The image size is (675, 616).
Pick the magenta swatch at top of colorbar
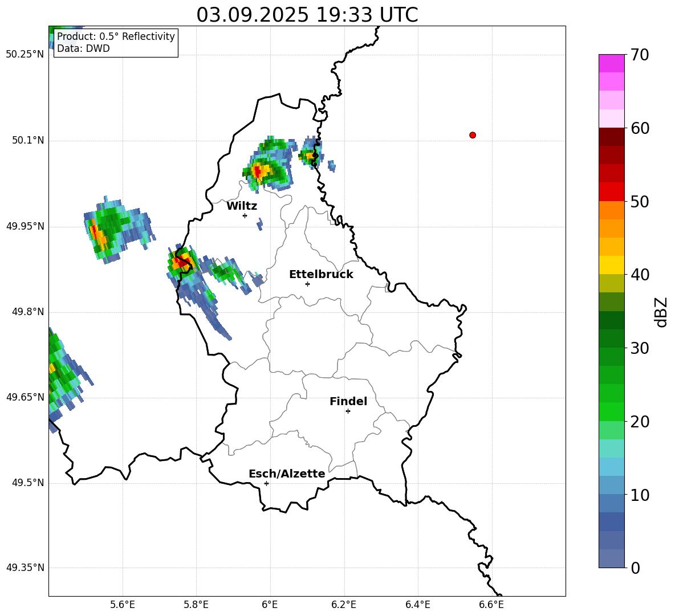click(611, 63)
